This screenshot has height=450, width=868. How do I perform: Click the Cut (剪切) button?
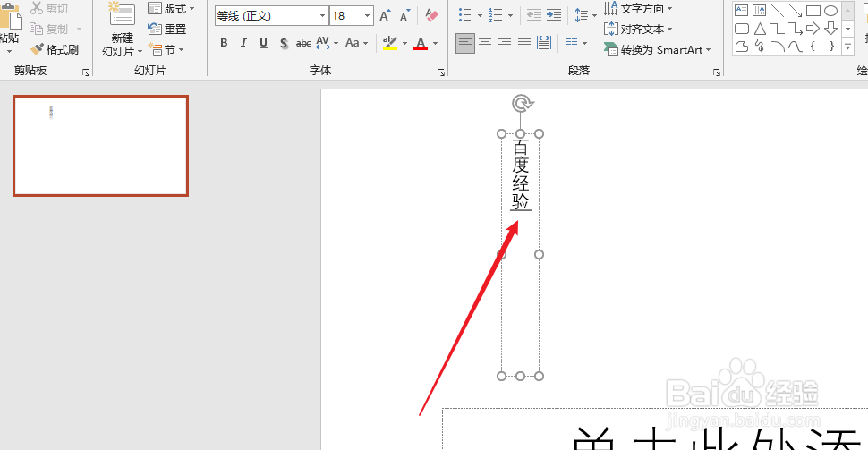[48, 8]
